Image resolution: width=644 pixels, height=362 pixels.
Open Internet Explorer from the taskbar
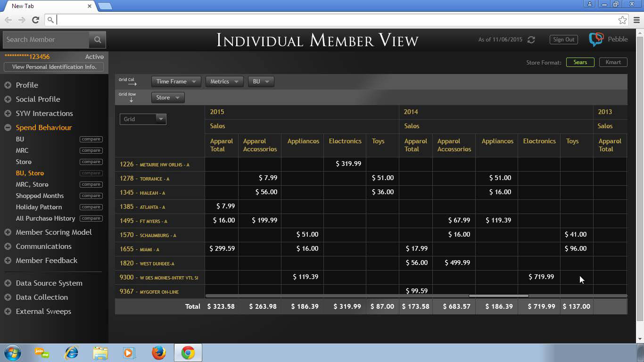click(71, 353)
